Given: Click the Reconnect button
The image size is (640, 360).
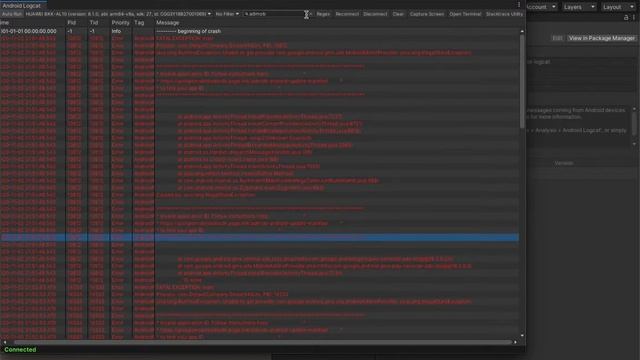Looking at the screenshot, I should (347, 14).
